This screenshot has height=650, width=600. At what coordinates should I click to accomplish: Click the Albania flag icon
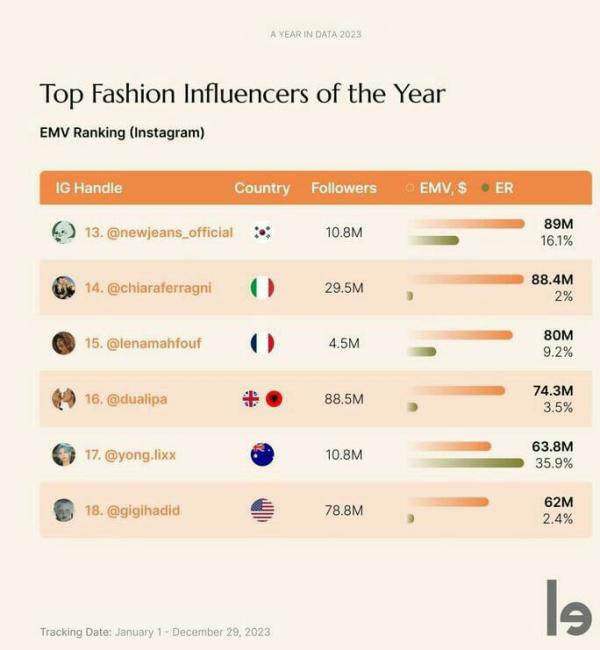coord(274,399)
